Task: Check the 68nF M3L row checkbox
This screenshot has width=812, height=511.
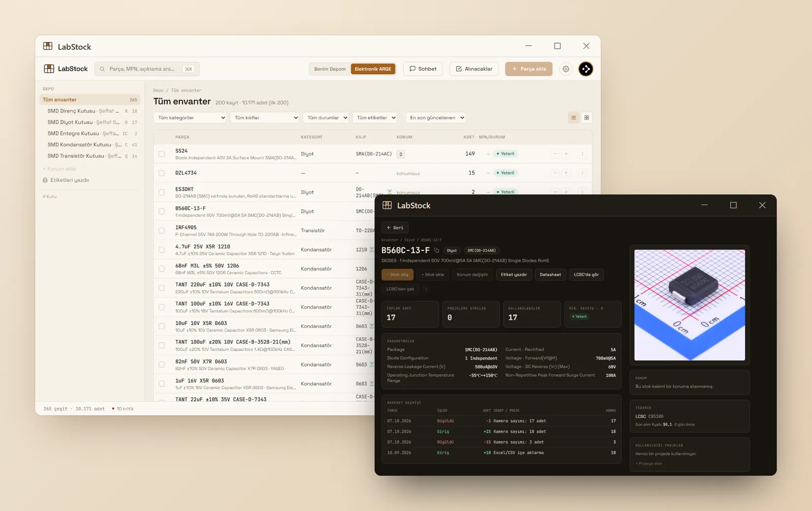Action: coord(162,269)
